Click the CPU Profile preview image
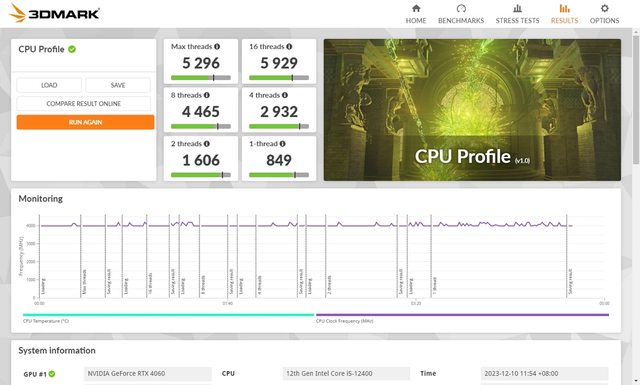Viewport: 640px width, 385px height. click(x=472, y=110)
